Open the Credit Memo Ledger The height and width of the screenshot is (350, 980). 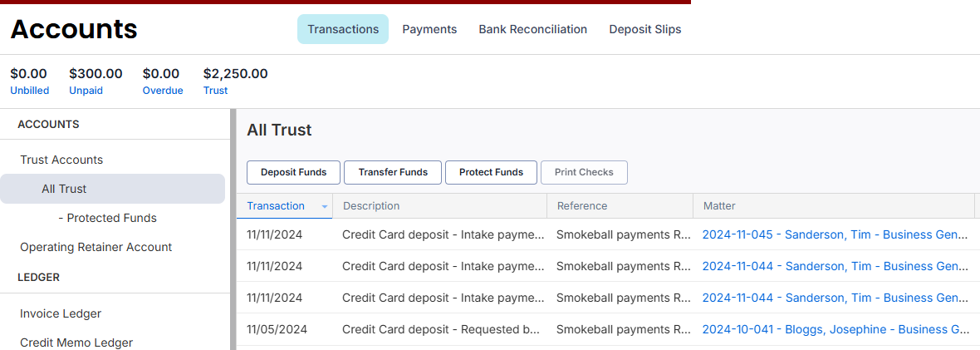coord(76,343)
